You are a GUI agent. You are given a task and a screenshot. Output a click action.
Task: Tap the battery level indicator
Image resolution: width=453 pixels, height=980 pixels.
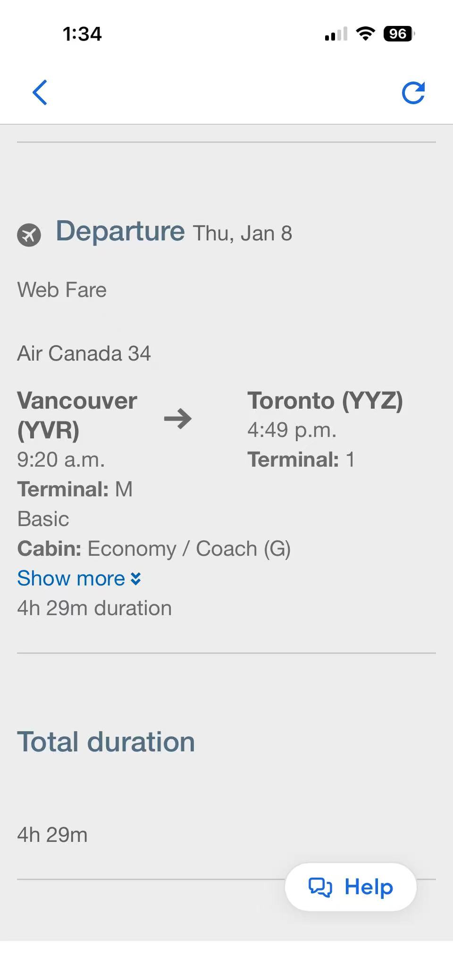tap(399, 34)
